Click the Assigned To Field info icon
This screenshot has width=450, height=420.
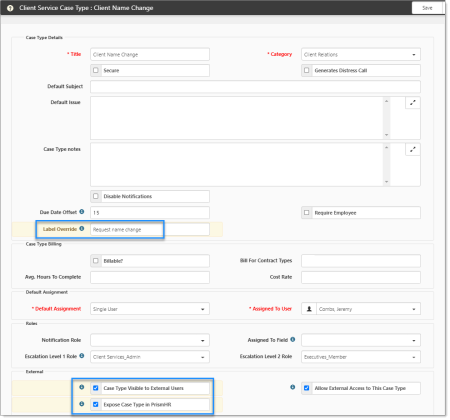click(293, 340)
